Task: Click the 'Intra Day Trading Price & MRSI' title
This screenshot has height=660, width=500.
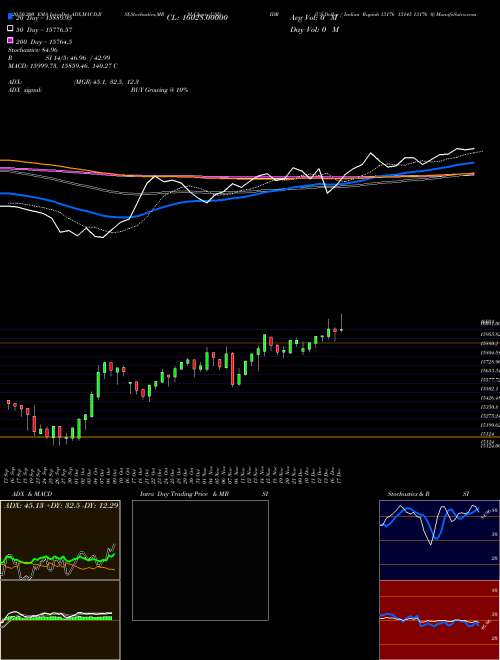Action: pyautogui.click(x=204, y=493)
